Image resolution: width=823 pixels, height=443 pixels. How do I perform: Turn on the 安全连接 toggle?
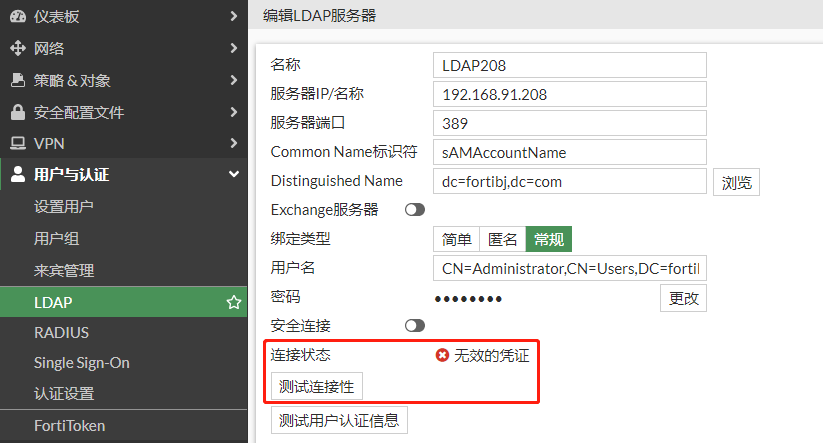pos(414,325)
